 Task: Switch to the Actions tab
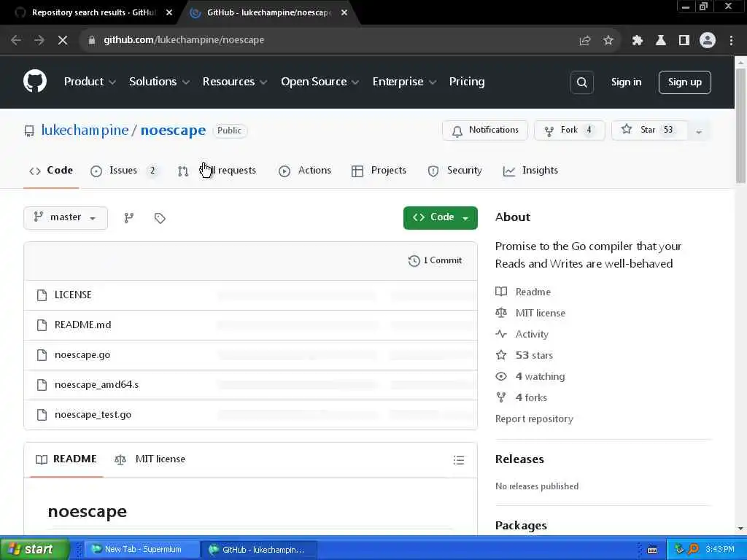coord(305,171)
